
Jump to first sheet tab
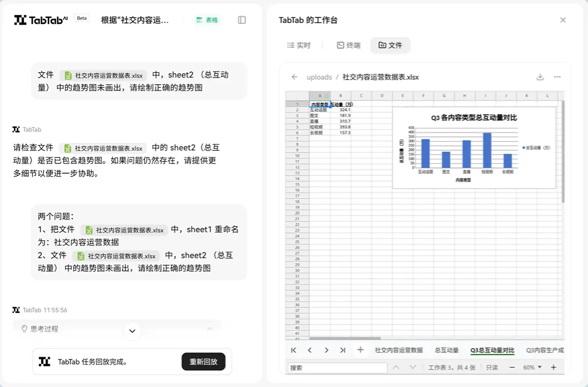point(293,350)
